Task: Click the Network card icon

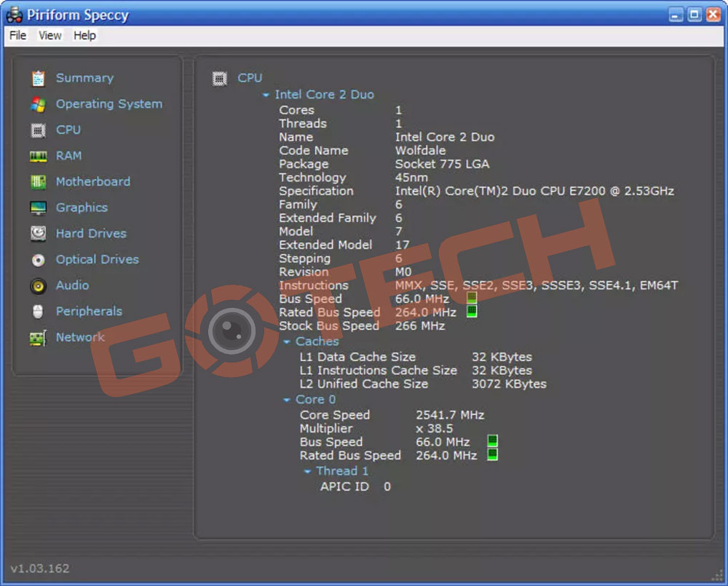Action: coord(39,338)
